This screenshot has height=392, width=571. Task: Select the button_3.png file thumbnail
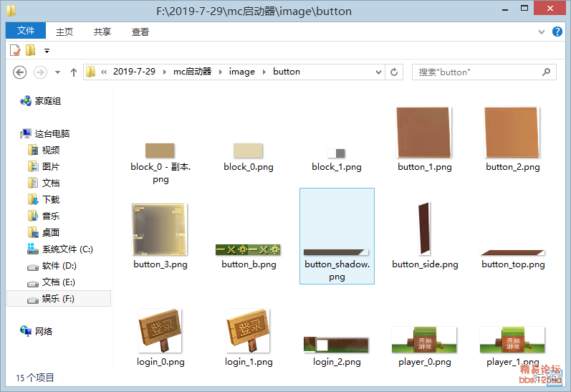click(x=160, y=229)
